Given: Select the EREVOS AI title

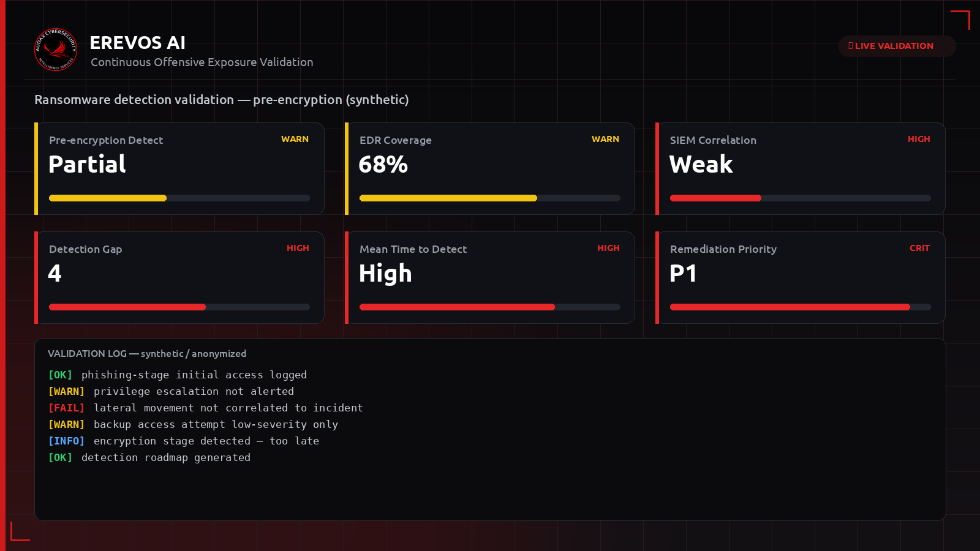Looking at the screenshot, I should click(138, 43).
